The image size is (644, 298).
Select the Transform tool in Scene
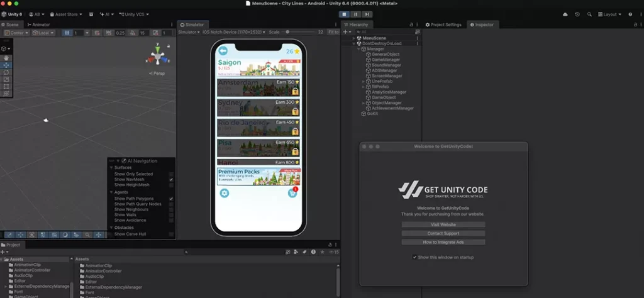(6, 94)
